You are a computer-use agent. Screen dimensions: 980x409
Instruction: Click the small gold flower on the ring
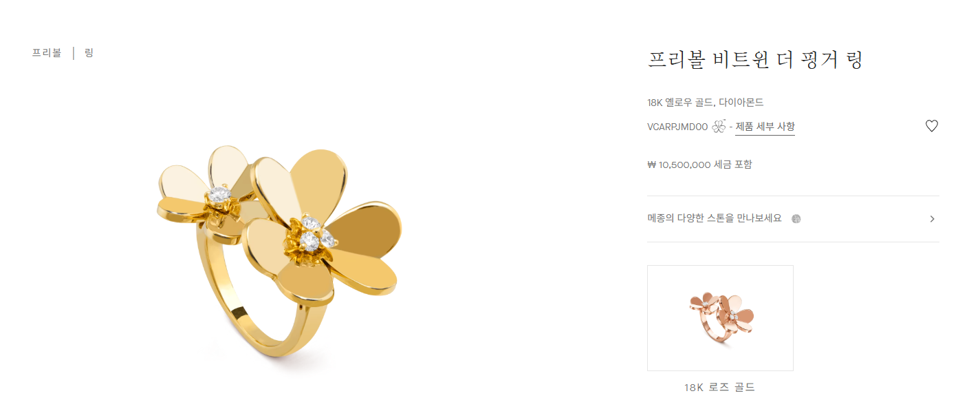(206, 193)
